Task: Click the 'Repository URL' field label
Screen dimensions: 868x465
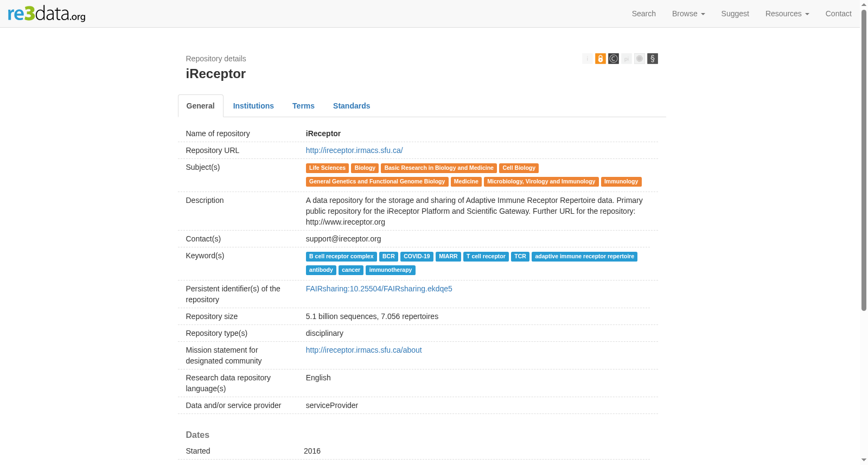Action: pos(213,150)
